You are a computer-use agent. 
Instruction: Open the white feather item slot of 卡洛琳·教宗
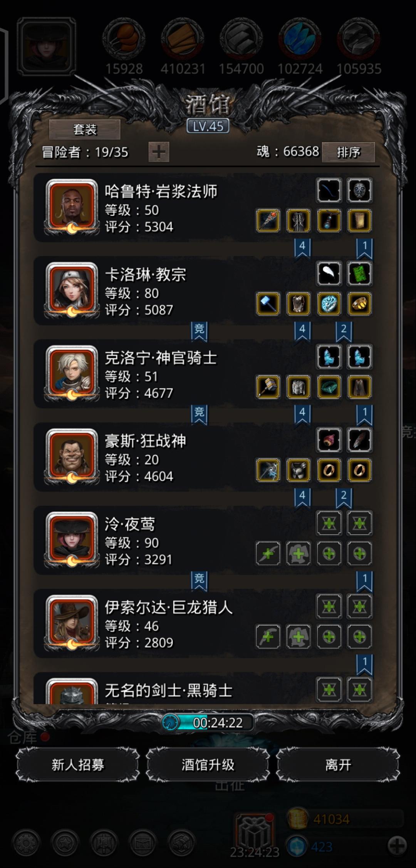point(329,274)
